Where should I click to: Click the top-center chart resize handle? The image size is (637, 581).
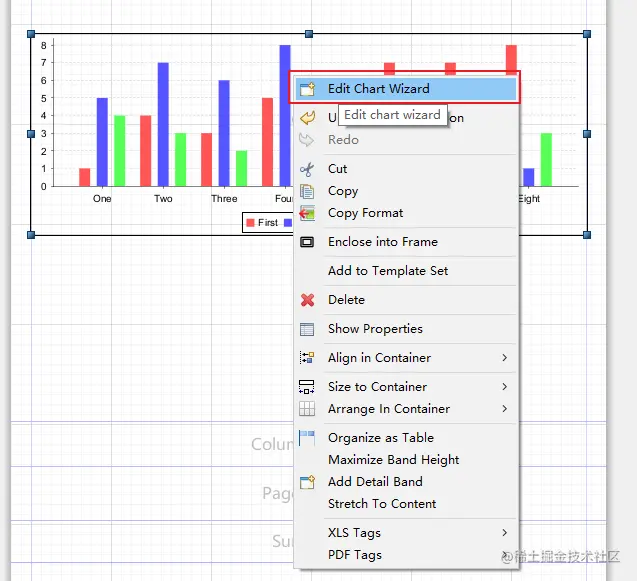[x=309, y=34]
